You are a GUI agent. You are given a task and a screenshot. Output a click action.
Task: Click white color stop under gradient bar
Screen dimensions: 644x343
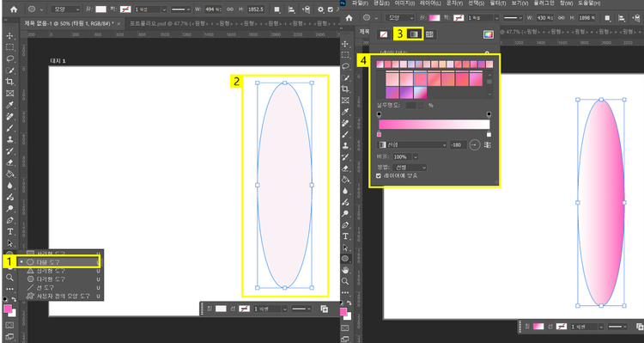pyautogui.click(x=489, y=134)
